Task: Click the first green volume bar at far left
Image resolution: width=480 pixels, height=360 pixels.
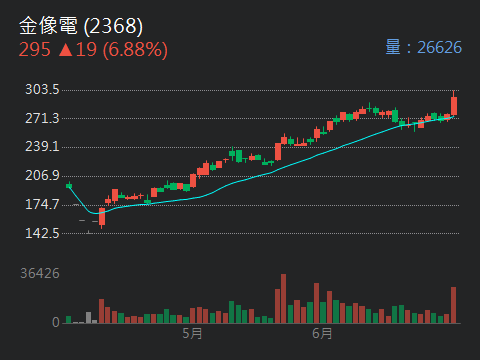Action: pyautogui.click(x=69, y=320)
